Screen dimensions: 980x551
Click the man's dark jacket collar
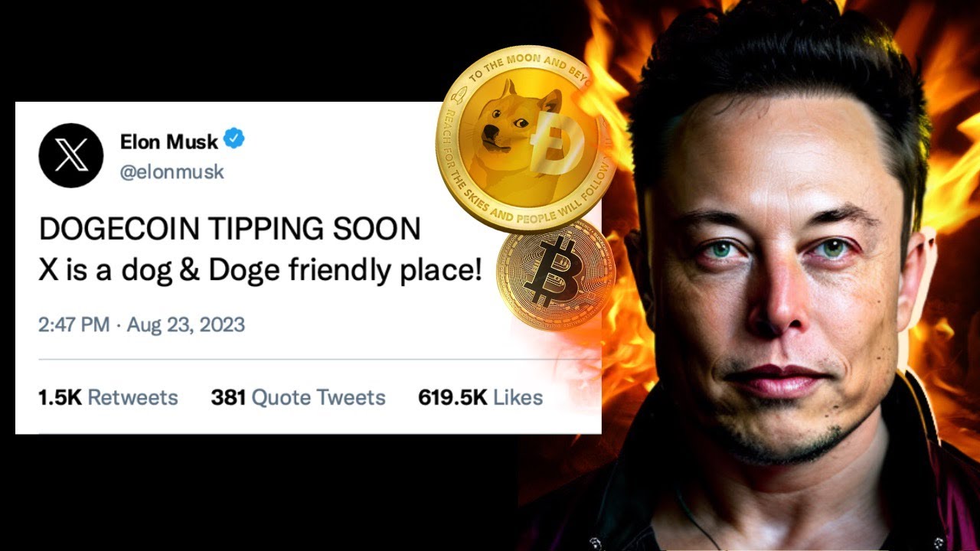point(903,474)
